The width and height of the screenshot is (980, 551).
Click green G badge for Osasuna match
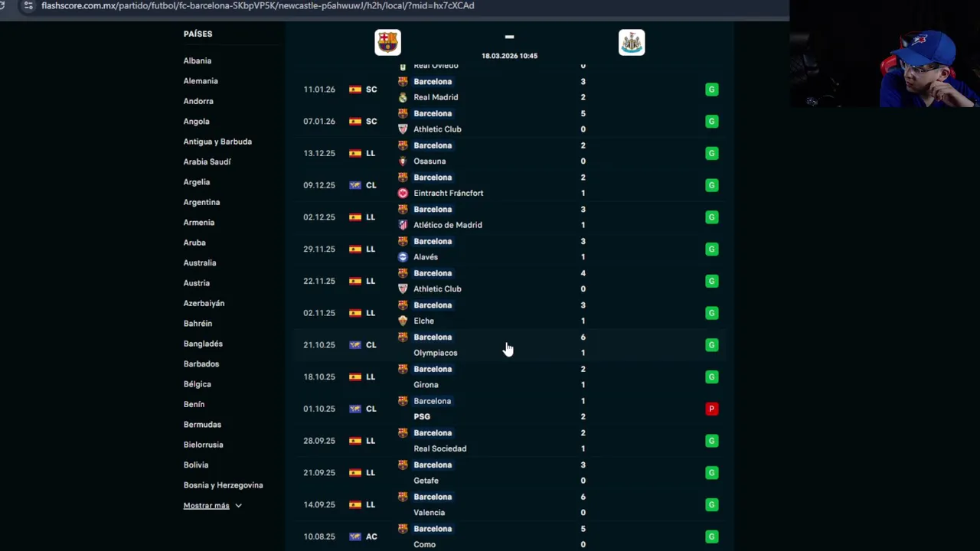pos(711,153)
